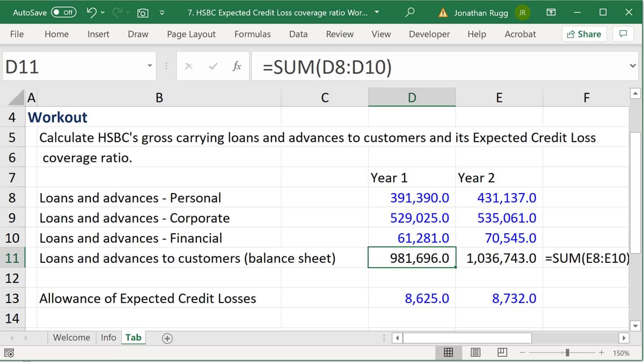
Task: Switch to the Info sheet tab
Action: [108, 337]
